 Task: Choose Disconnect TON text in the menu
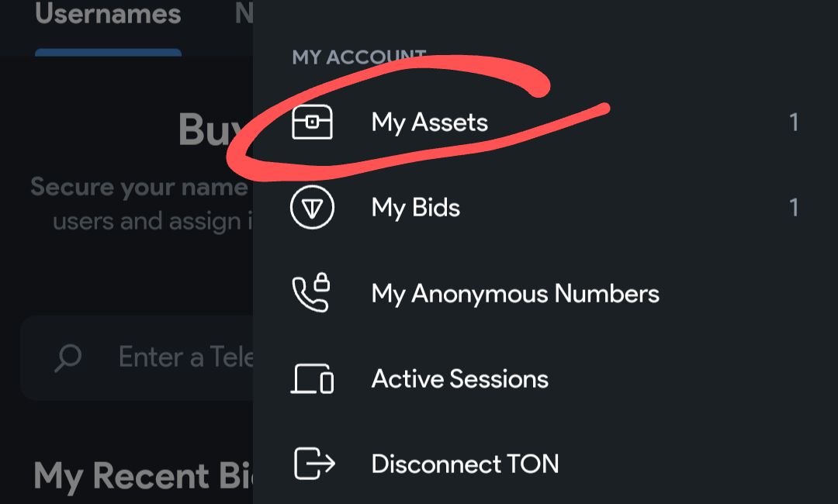[x=465, y=464]
